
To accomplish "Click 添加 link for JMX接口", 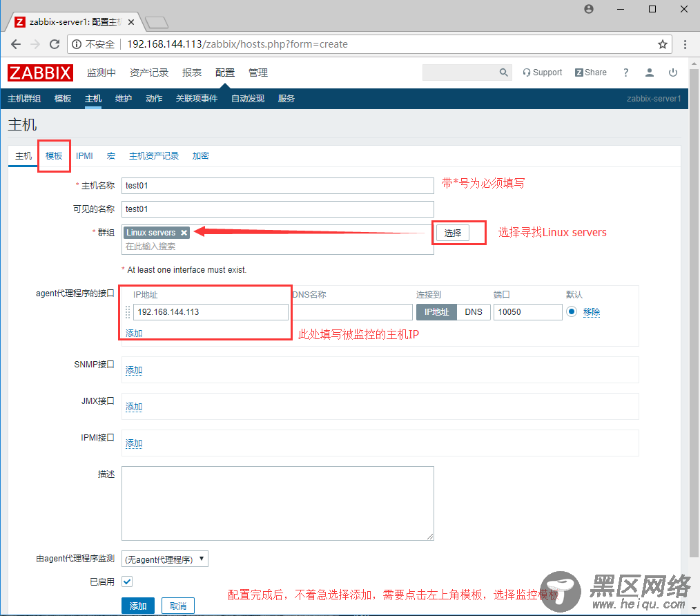I will [x=134, y=407].
